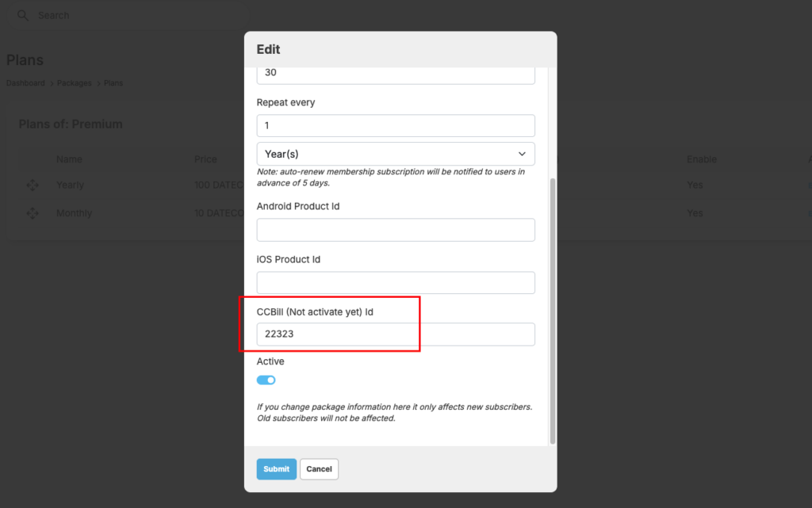812x508 pixels.
Task: Toggle the Active switch off
Action: [x=266, y=380]
